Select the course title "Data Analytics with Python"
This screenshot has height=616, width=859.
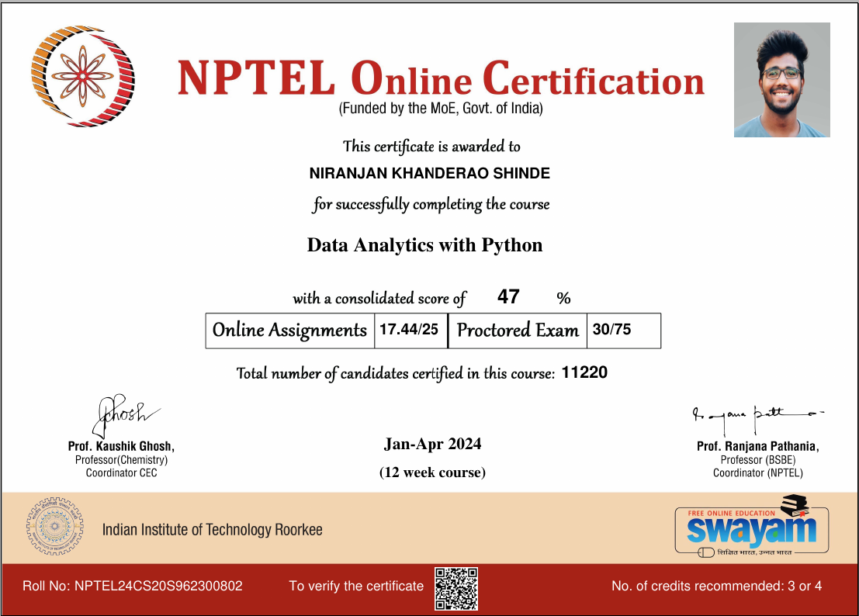[x=424, y=245]
